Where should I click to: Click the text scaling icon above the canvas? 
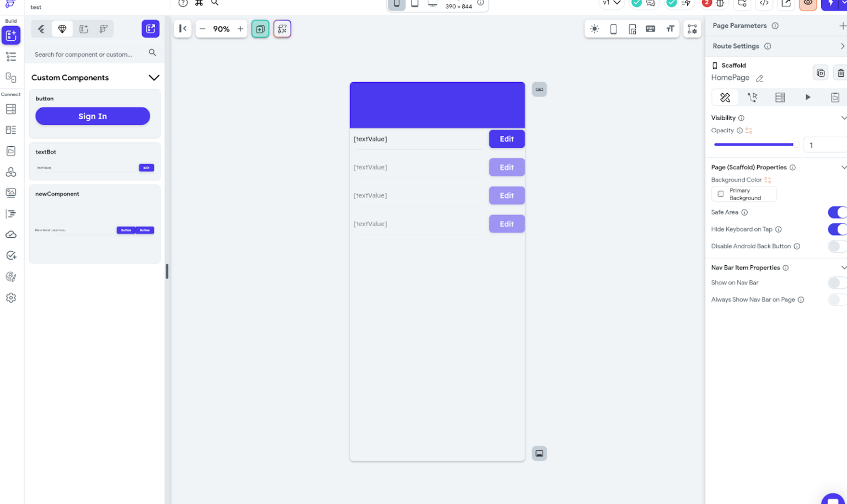670,29
